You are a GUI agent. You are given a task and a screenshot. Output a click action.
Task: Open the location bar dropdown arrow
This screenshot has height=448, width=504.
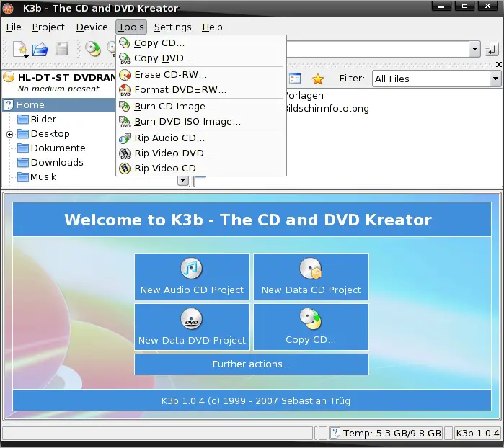[474, 50]
